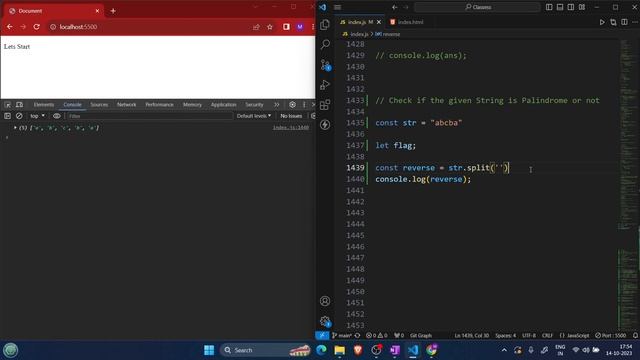Split the editor to the right
Viewport: 640px width, 360px height.
(x=624, y=22)
